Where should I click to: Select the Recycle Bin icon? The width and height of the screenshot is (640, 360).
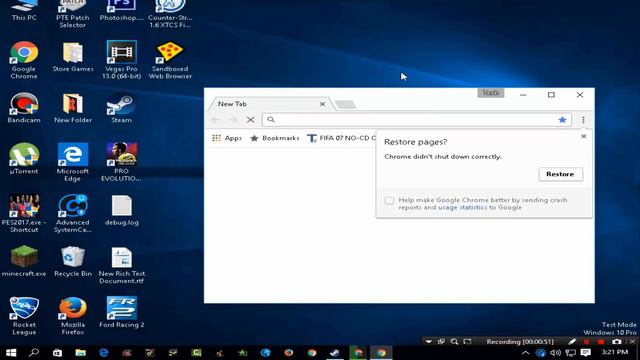tap(73, 262)
